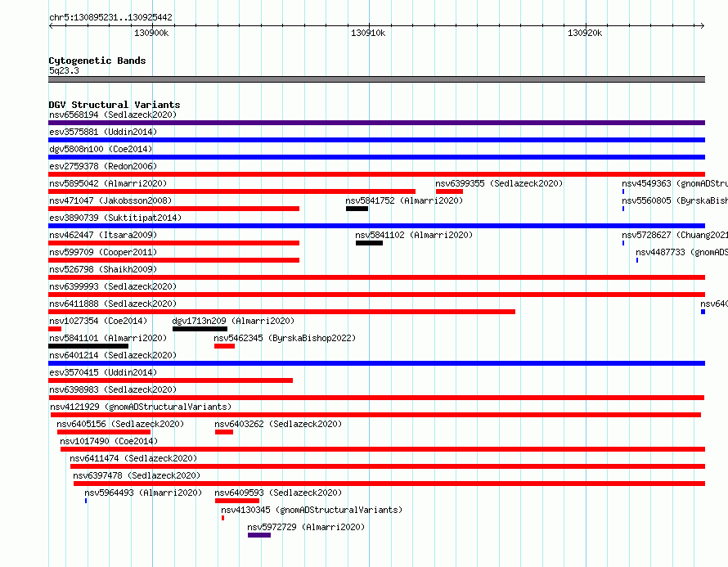The height and width of the screenshot is (567, 728).
Task: Click the nsv6568194 (Sedlazeck2020) variant label
Action: (x=113, y=115)
